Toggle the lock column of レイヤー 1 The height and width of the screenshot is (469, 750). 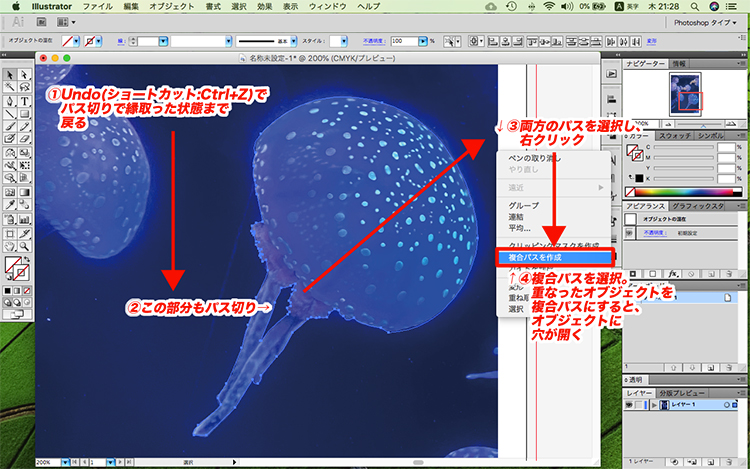tap(639, 405)
